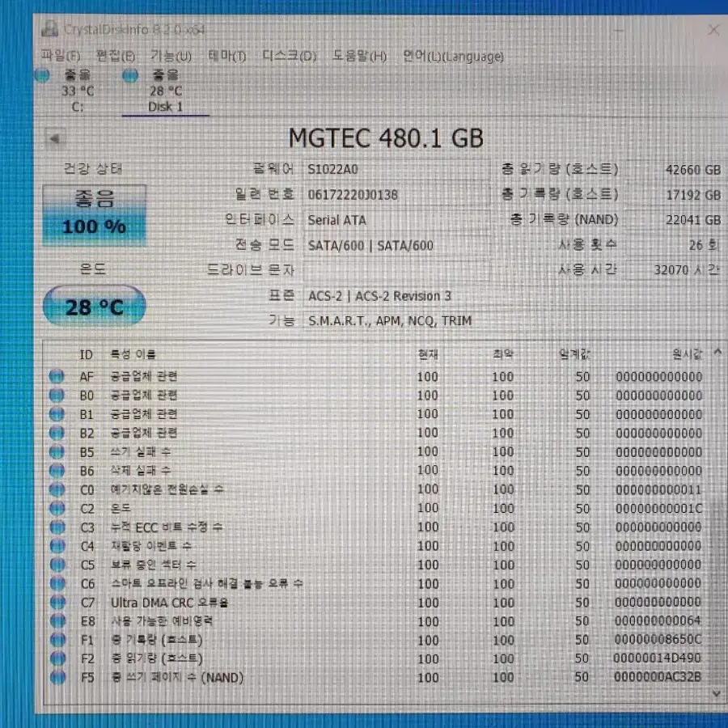Click the status orb of row C7
The height and width of the screenshot is (728, 728).
pyautogui.click(x=57, y=602)
